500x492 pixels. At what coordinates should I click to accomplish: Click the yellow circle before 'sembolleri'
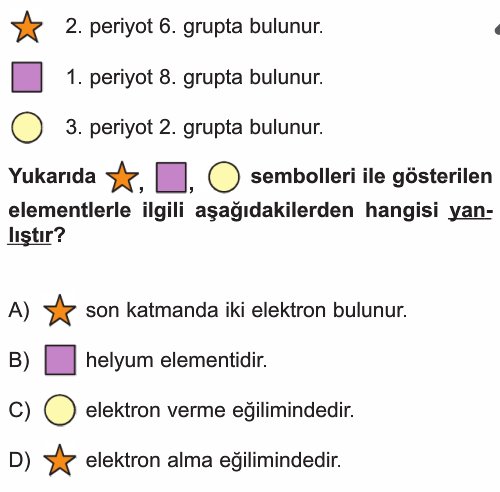[x=224, y=177]
